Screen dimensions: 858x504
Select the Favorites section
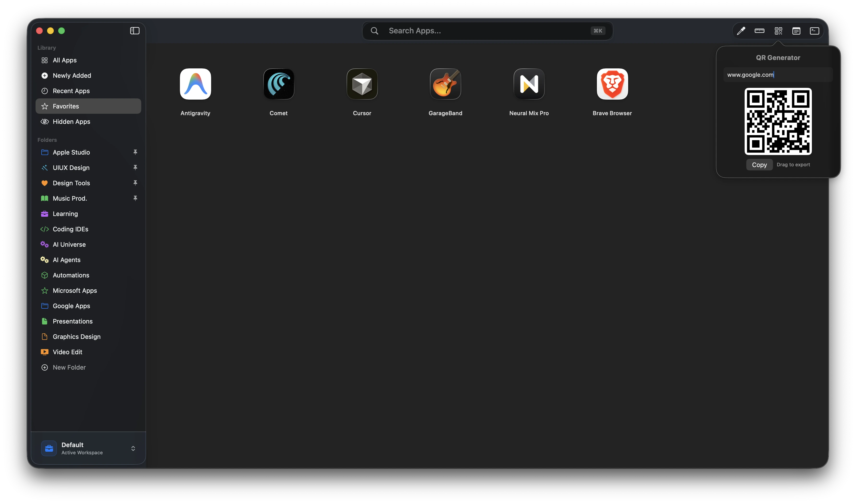tap(88, 106)
